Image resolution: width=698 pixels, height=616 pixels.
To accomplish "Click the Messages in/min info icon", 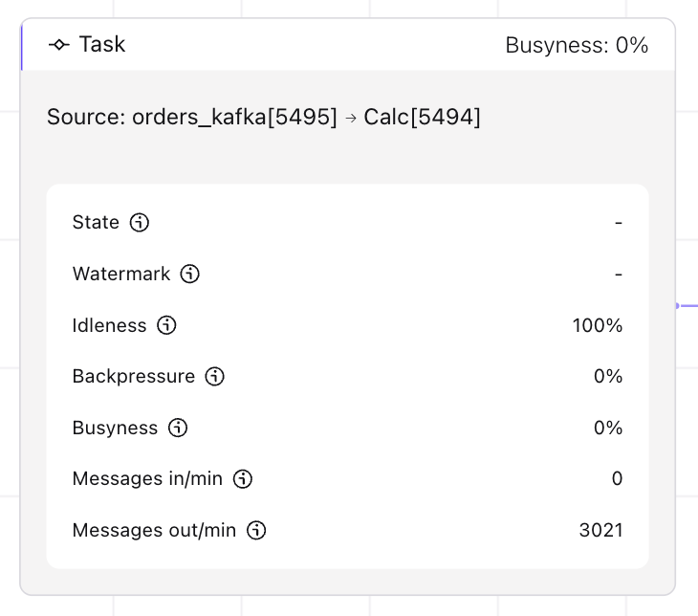I will pyautogui.click(x=243, y=478).
